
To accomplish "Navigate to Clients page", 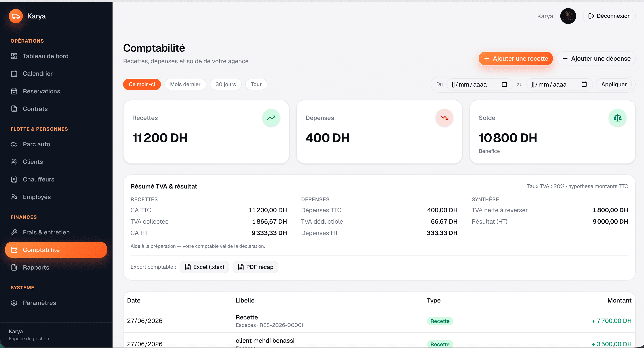I will click(56, 162).
